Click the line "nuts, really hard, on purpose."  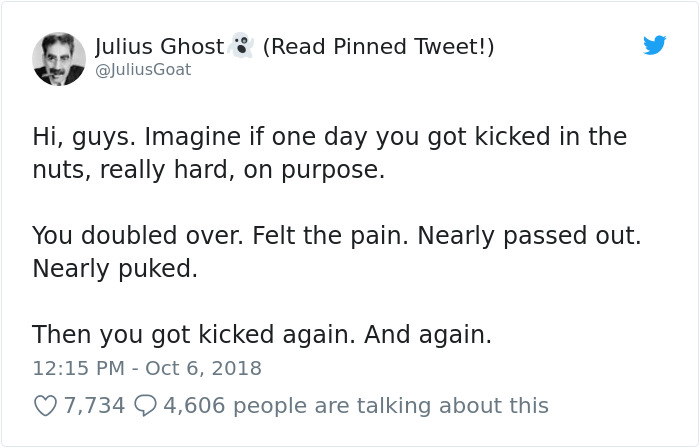pos(208,170)
